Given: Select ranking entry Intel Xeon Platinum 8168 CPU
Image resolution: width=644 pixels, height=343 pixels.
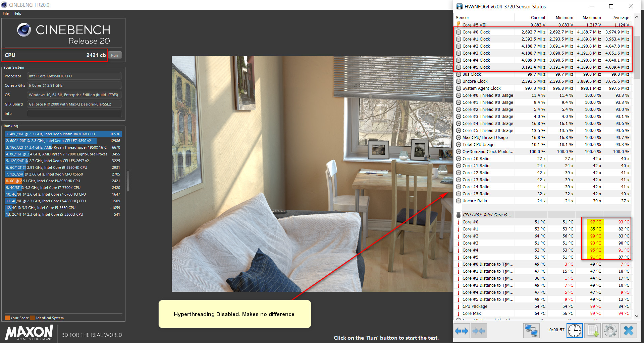Looking at the screenshot, I should pos(63,134).
